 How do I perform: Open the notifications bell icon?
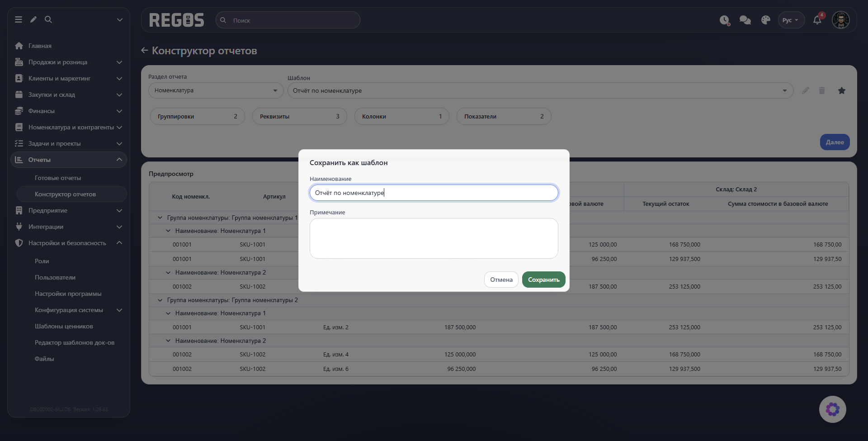click(x=817, y=20)
